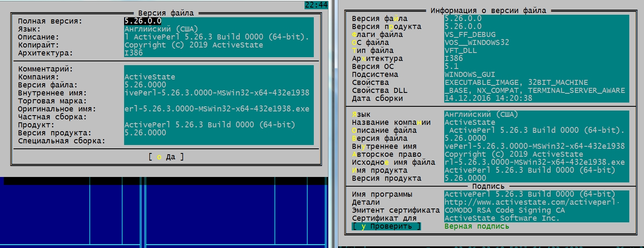Click Флаги файла value VS_FF_DEBUG

(537, 34)
